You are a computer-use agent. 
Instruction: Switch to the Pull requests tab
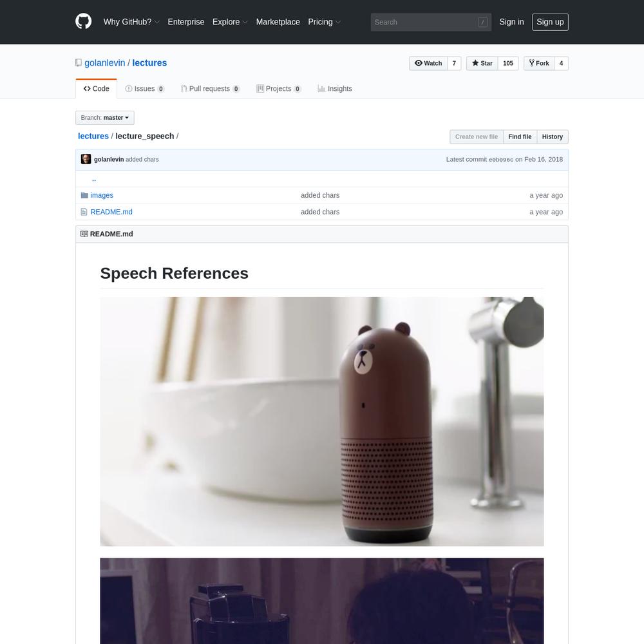210,89
